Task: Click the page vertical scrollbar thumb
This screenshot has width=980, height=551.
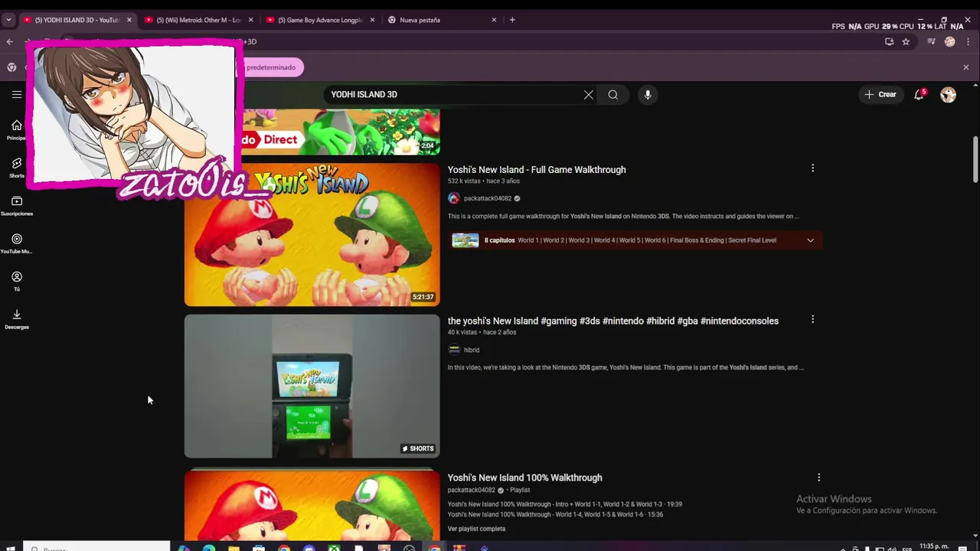Action: click(975, 159)
